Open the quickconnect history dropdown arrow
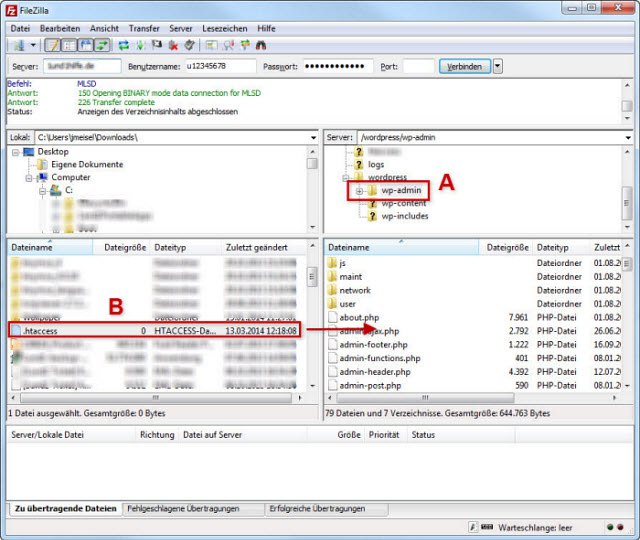 pyautogui.click(x=498, y=67)
